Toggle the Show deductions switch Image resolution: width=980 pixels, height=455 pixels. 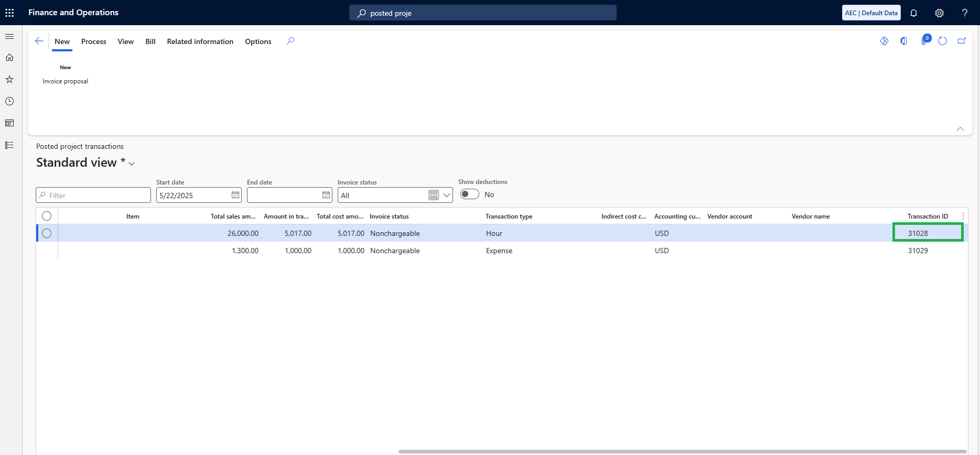pyautogui.click(x=470, y=194)
